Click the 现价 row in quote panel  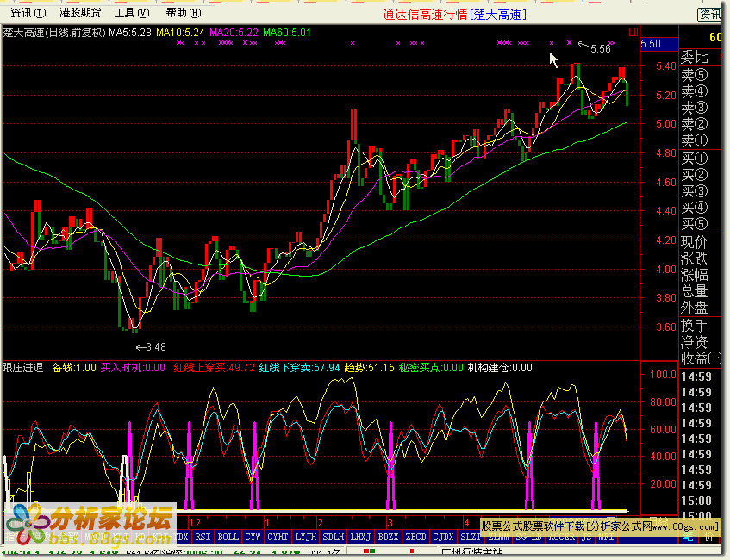click(x=701, y=242)
